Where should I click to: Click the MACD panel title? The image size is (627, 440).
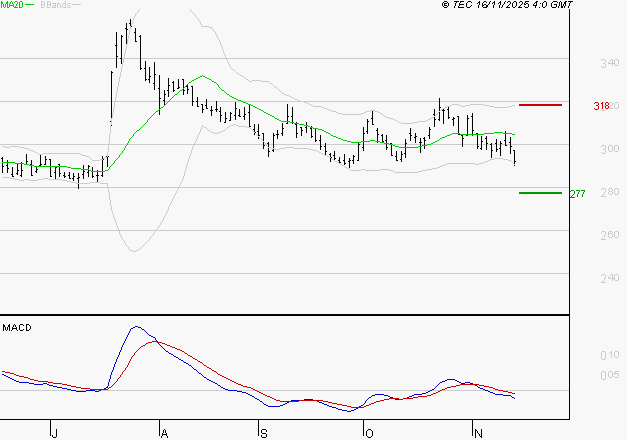[x=17, y=328]
